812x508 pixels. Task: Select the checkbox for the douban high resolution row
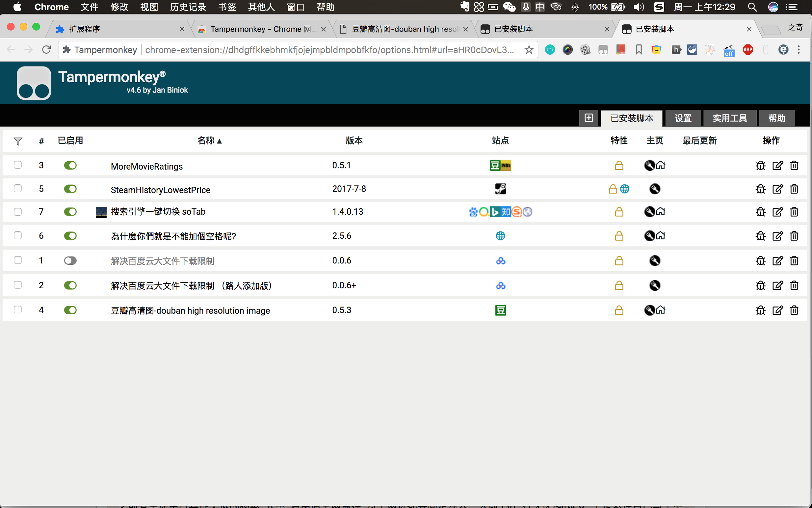click(18, 309)
